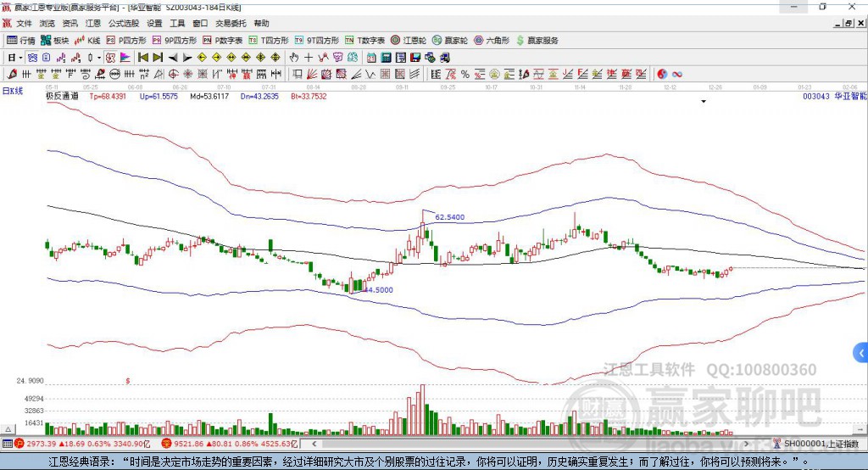The image size is (868, 470).
Task: Click horizontal scrollbar right arrow
Action: [x=746, y=444]
